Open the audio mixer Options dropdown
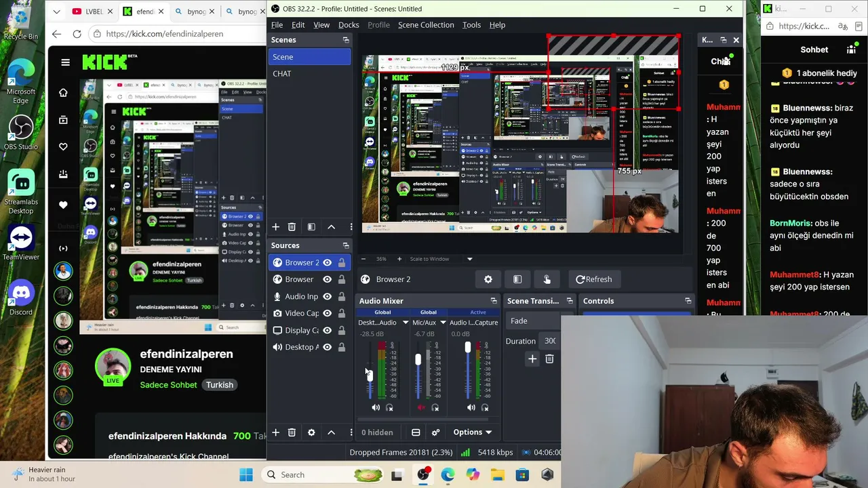The height and width of the screenshot is (488, 868). [473, 432]
